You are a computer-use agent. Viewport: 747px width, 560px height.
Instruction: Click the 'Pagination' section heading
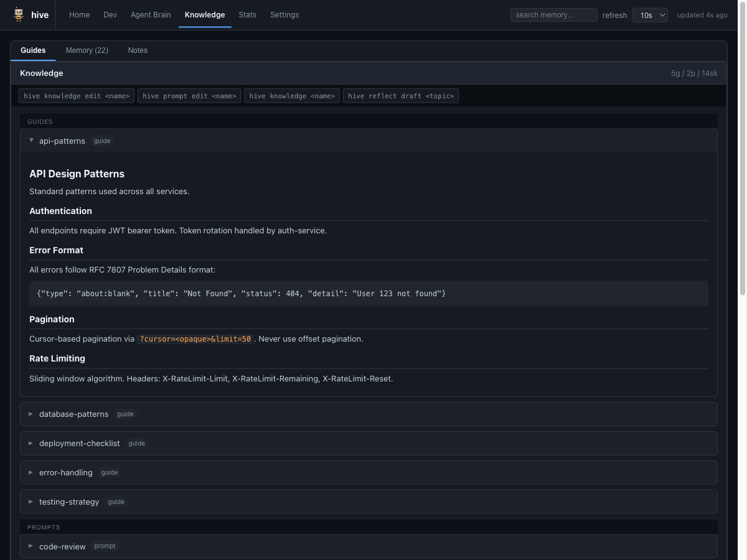click(52, 319)
